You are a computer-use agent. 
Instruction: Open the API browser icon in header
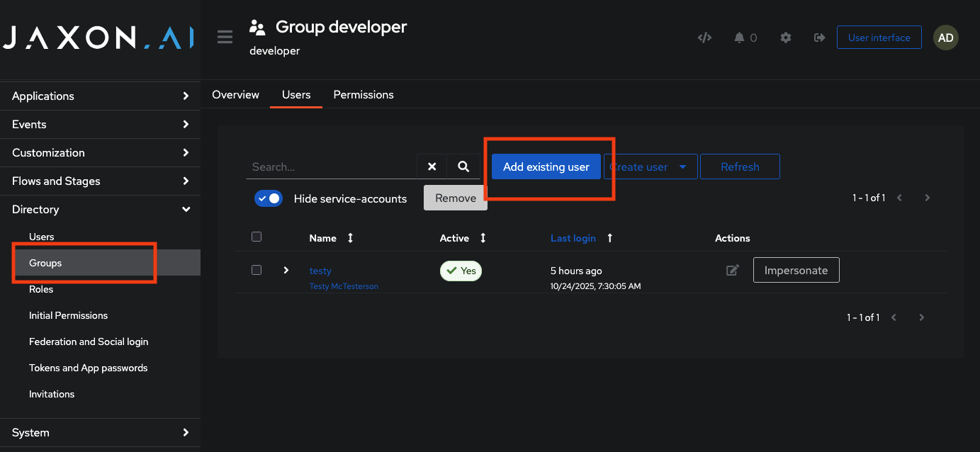tap(704, 38)
